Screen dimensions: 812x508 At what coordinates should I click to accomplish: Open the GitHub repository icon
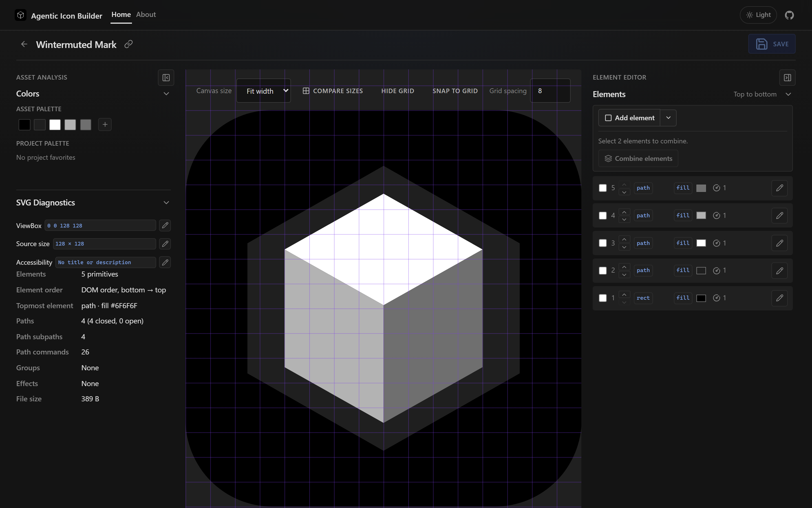[789, 15]
